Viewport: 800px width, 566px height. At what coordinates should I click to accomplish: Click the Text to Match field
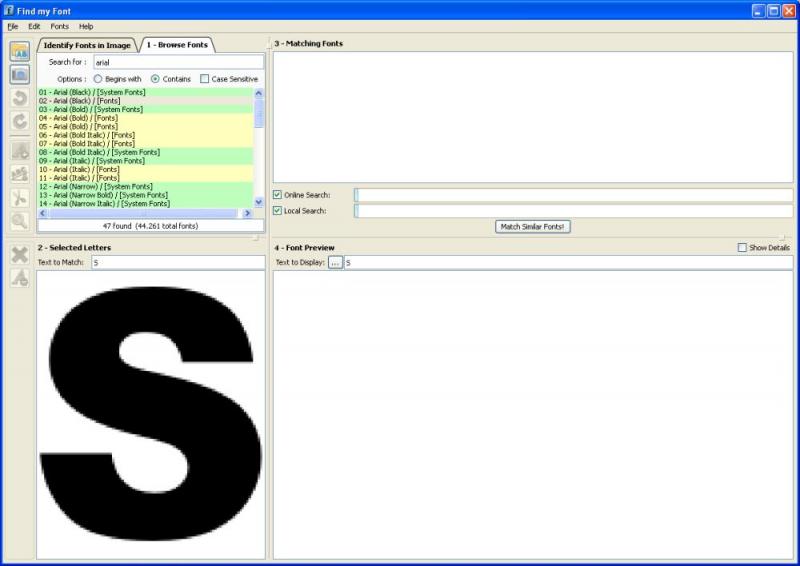click(178, 262)
